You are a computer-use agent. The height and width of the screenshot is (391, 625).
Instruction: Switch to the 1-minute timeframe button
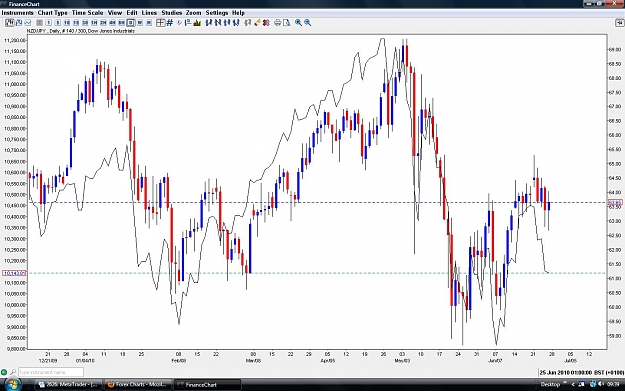tap(49, 23)
